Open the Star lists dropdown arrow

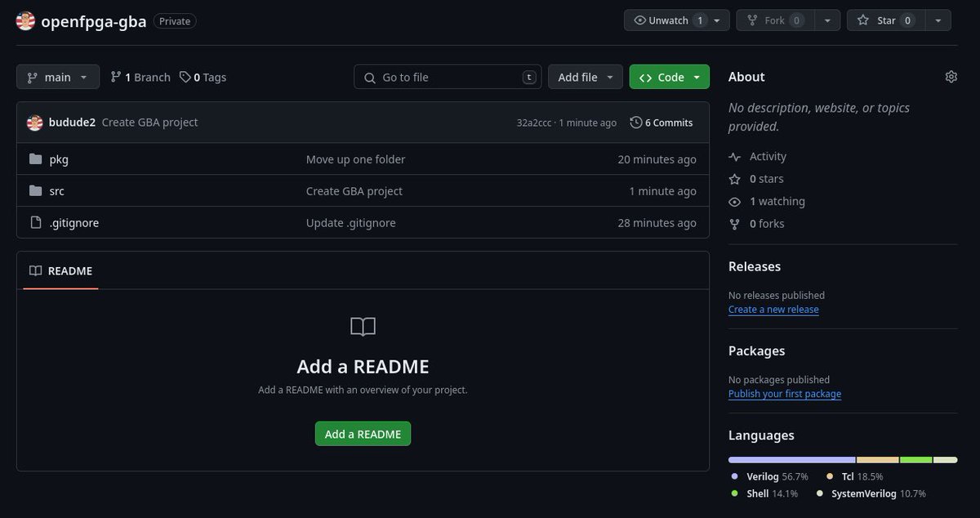pos(938,20)
